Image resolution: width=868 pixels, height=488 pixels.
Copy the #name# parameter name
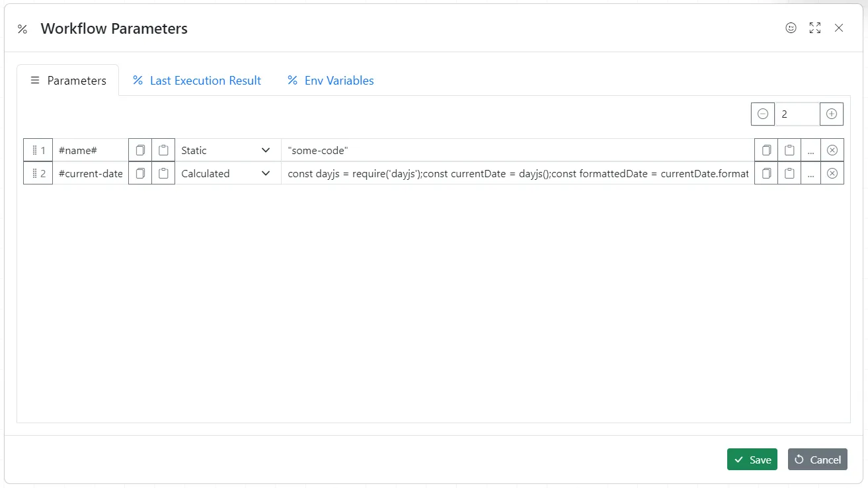click(139, 150)
